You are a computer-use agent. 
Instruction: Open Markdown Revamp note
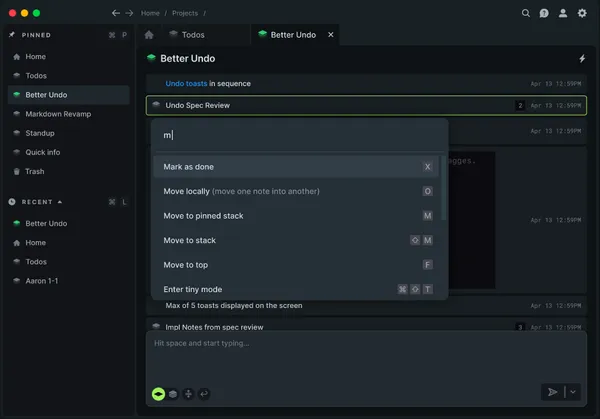(x=68, y=114)
